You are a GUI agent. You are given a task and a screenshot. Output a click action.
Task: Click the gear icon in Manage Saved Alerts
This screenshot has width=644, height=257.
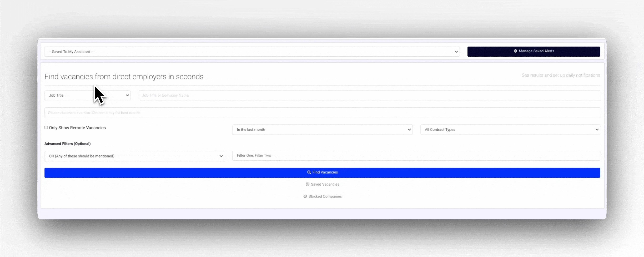(x=515, y=51)
